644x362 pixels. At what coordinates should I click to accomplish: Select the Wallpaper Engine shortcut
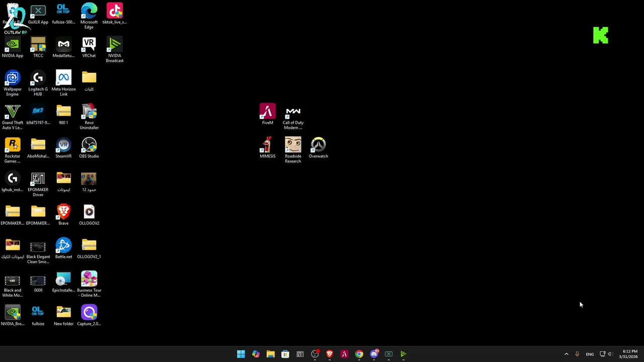pos(13,83)
